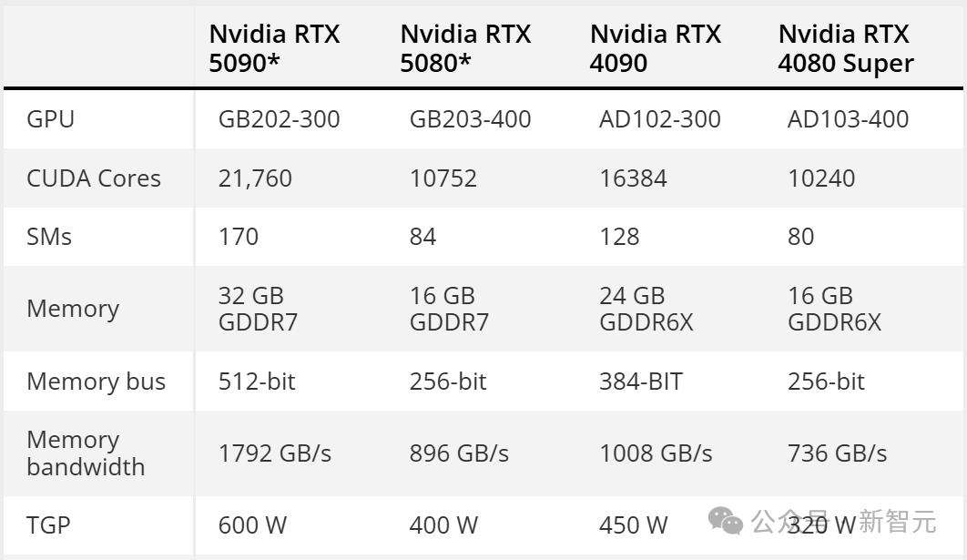This screenshot has width=967, height=560.
Task: Click the AD103-400 GPU cell
Action: pos(848,119)
